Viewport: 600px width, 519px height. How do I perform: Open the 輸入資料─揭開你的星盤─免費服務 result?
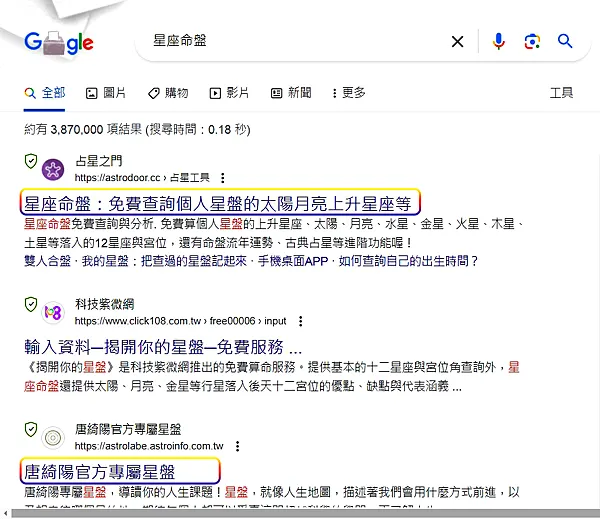(163, 347)
